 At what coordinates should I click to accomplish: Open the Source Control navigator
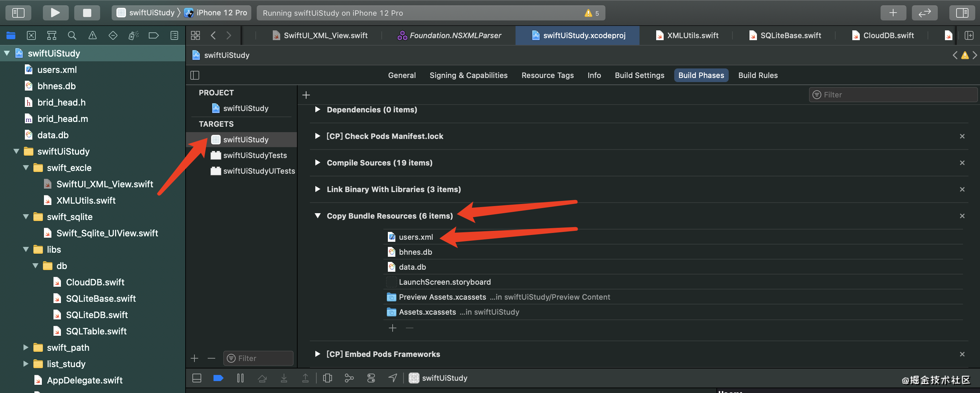tap(31, 35)
